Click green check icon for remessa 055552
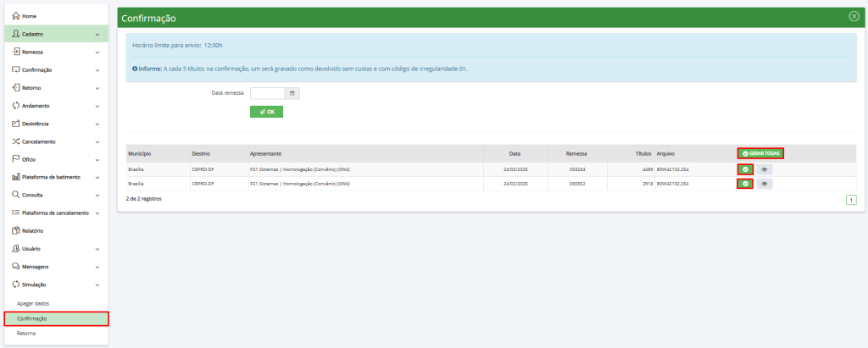The image size is (868, 348). pos(745,183)
